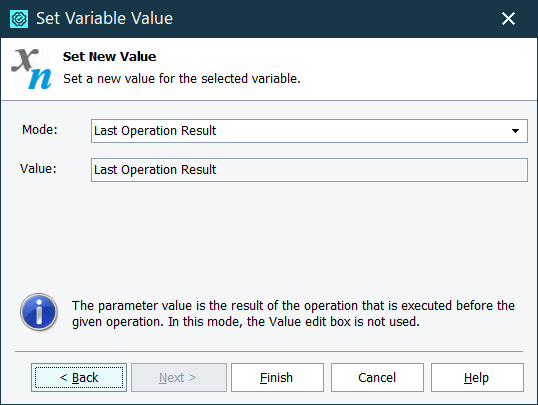Click Finish to apply the new value

277,378
